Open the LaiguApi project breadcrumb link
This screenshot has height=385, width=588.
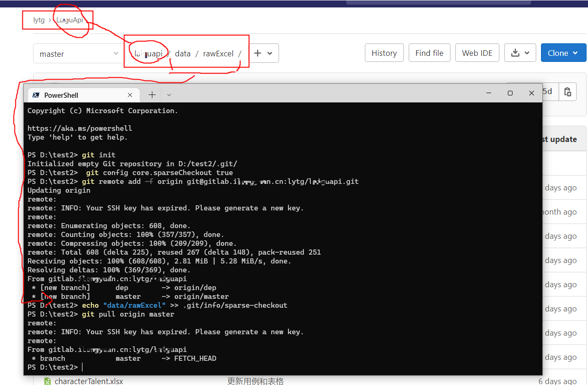tap(69, 20)
